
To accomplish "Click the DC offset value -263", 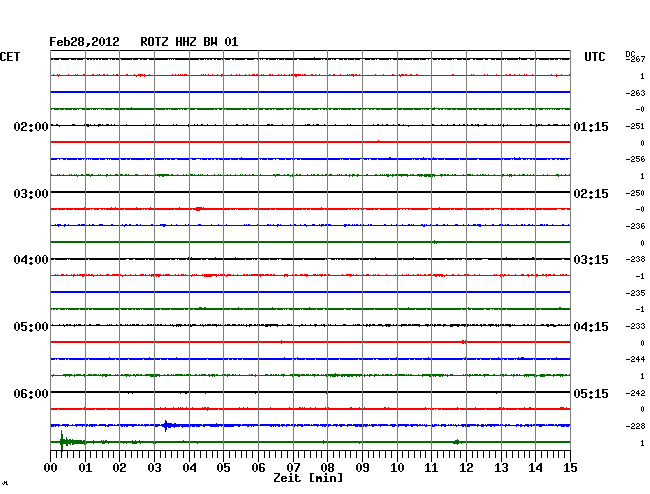I will click(635, 93).
